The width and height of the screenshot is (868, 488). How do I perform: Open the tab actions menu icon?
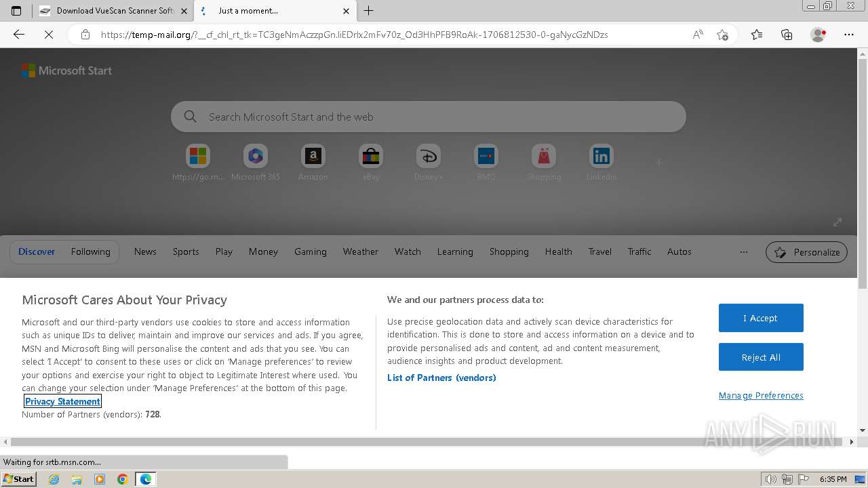click(x=16, y=11)
